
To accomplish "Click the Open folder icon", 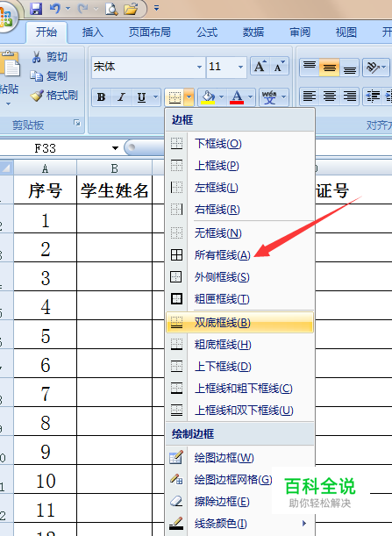I will point(131,8).
